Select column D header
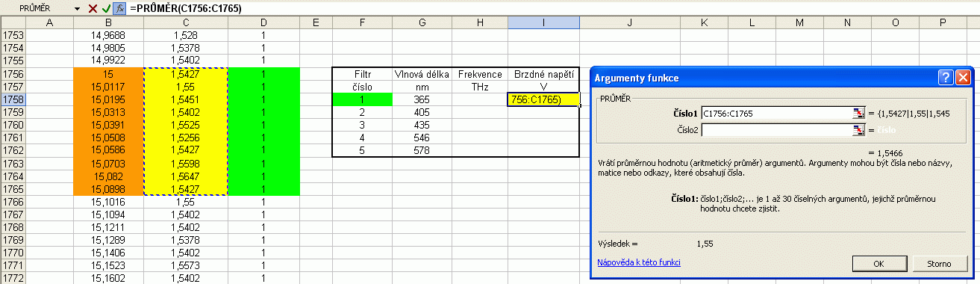 263,23
